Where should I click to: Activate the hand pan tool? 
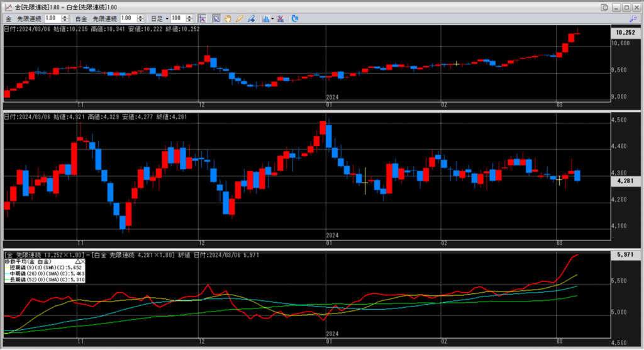click(x=228, y=19)
